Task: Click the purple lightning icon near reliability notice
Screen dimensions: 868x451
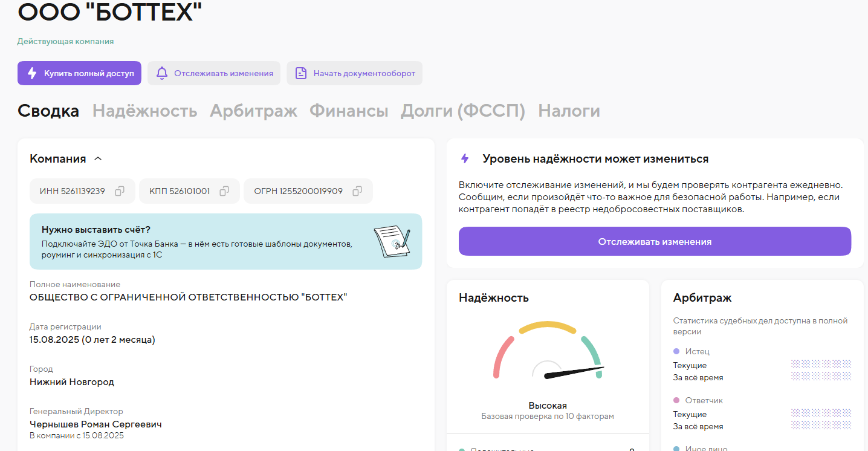Action: (x=465, y=158)
